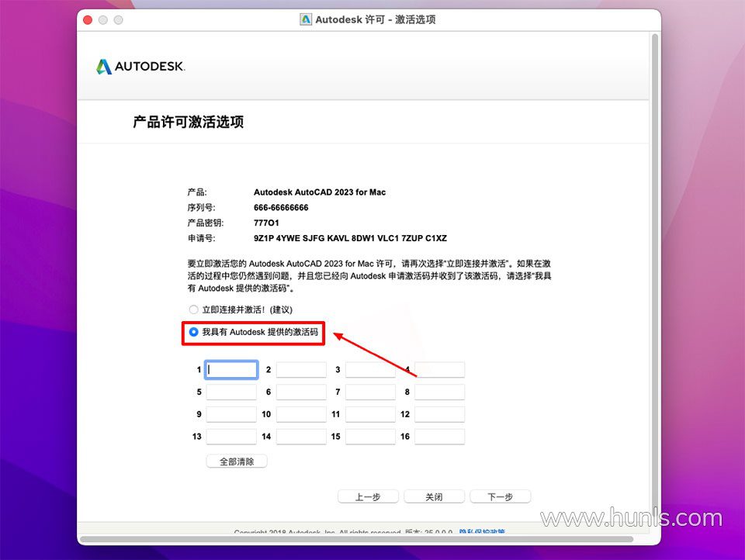Select 'Connect now and activate' radio option
The width and height of the screenshot is (745, 560).
pos(193,309)
